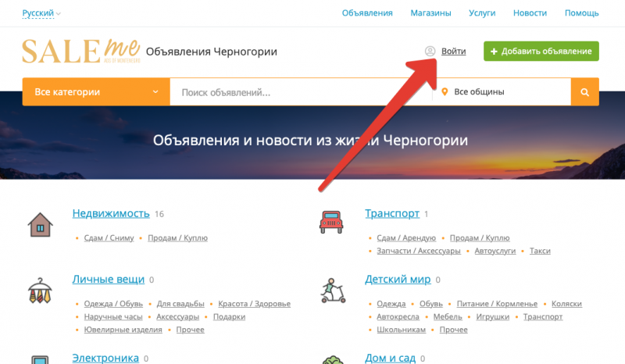625x364 pixels.
Task: Click the Войти login link
Action: click(x=453, y=52)
